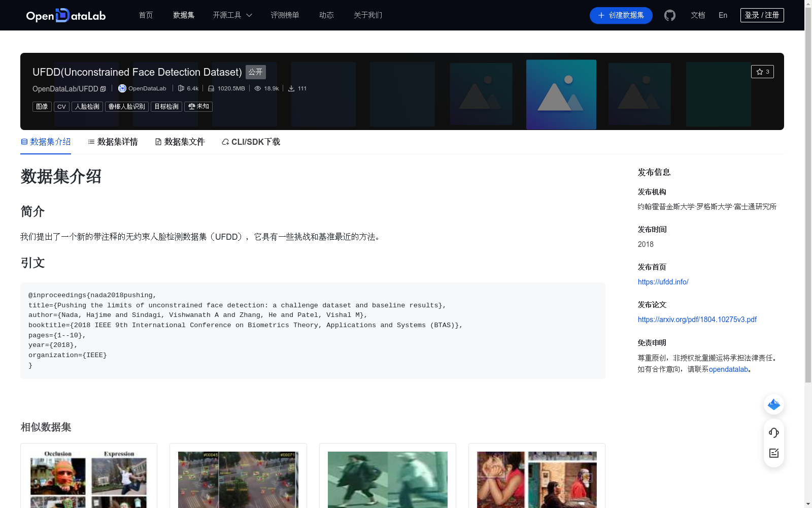The height and width of the screenshot is (508, 812).
Task: Open the 动态 nav item
Action: pyautogui.click(x=326, y=15)
